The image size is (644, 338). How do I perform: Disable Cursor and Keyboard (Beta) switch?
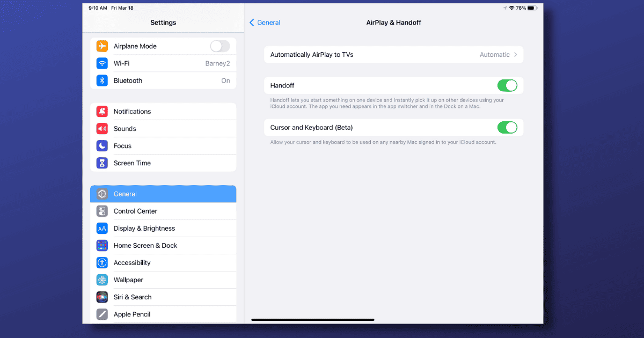[x=507, y=127]
